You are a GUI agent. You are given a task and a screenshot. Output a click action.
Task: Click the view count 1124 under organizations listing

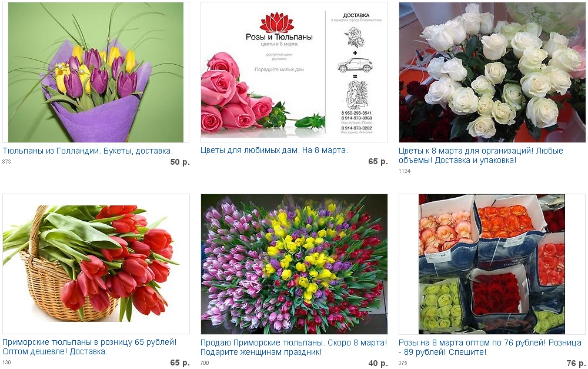[x=405, y=171]
